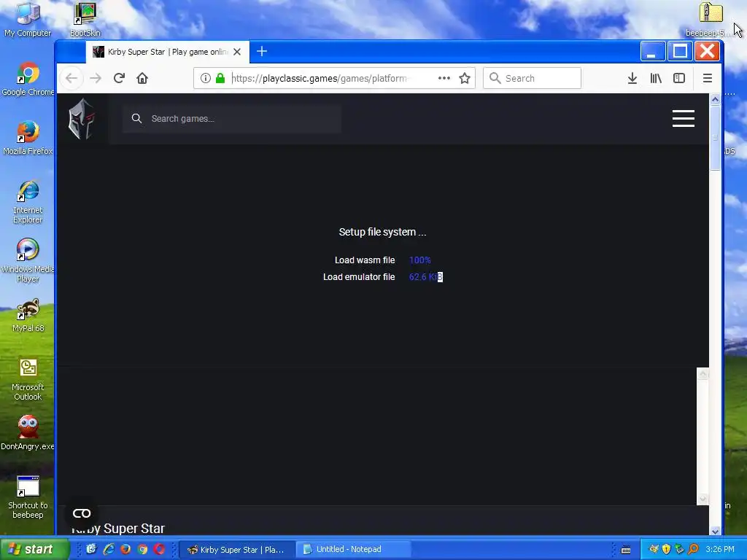Launch Internet Explorer from quick launch
The height and width of the screenshot is (560, 747).
(x=108, y=549)
